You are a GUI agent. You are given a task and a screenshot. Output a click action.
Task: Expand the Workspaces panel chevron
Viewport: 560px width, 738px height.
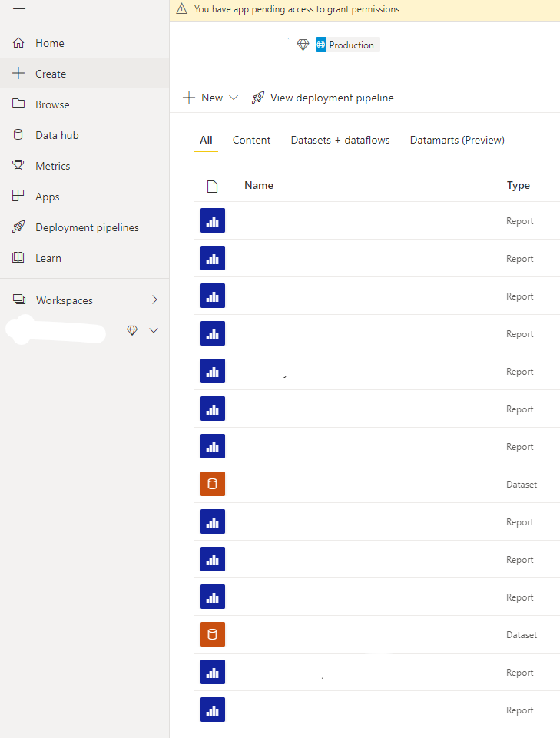tap(154, 300)
